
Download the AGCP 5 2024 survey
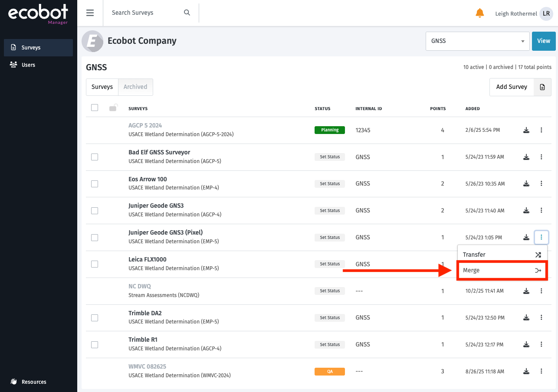(526, 130)
